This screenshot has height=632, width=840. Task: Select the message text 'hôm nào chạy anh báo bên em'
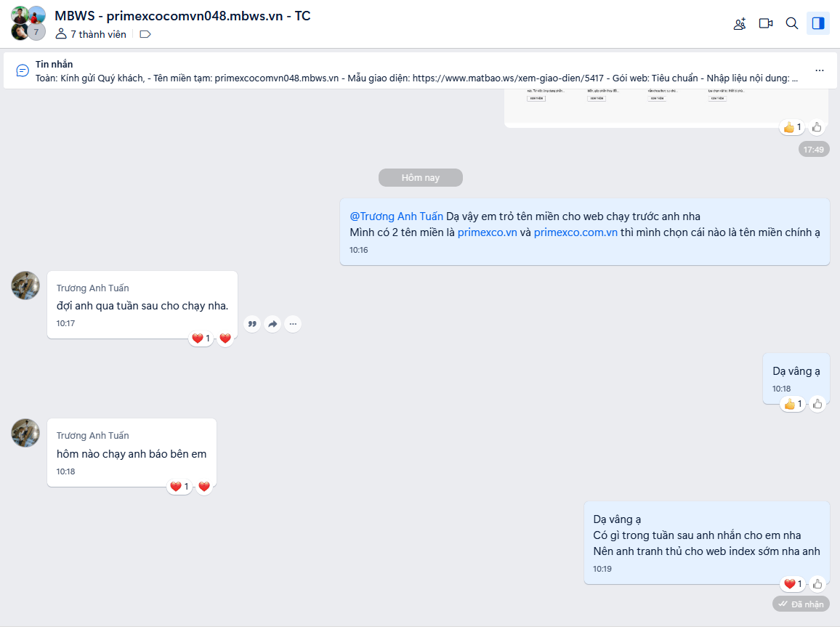click(x=132, y=454)
